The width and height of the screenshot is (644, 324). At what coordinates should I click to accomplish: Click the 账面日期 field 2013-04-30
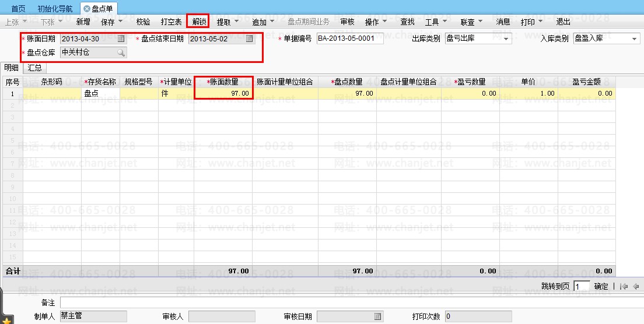click(93, 39)
